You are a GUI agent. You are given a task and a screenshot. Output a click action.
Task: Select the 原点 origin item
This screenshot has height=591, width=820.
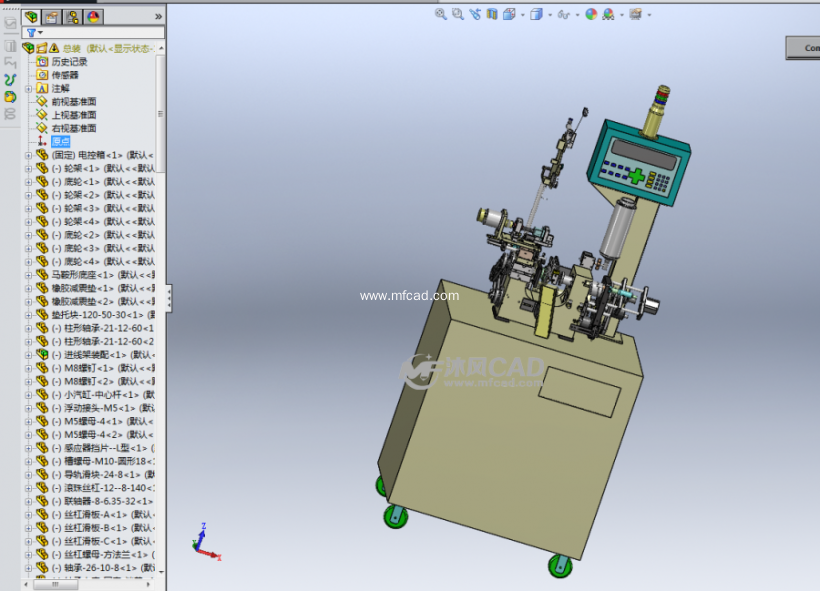[60, 141]
